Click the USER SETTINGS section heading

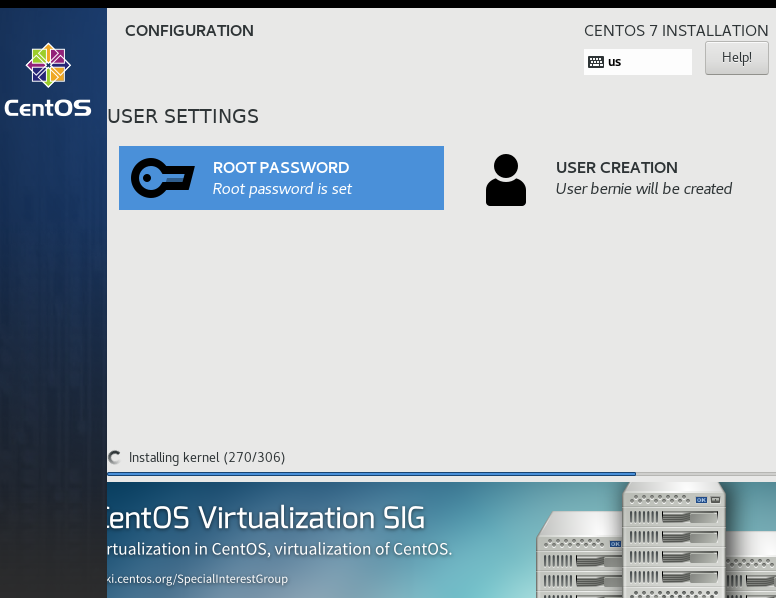point(183,117)
